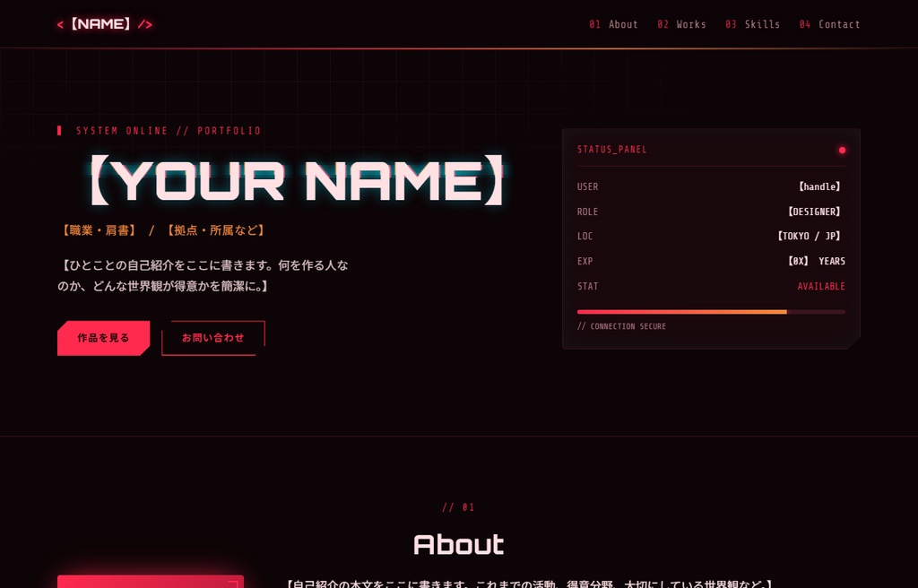Click the 【職業・肩書】 subtitle text

(x=99, y=230)
